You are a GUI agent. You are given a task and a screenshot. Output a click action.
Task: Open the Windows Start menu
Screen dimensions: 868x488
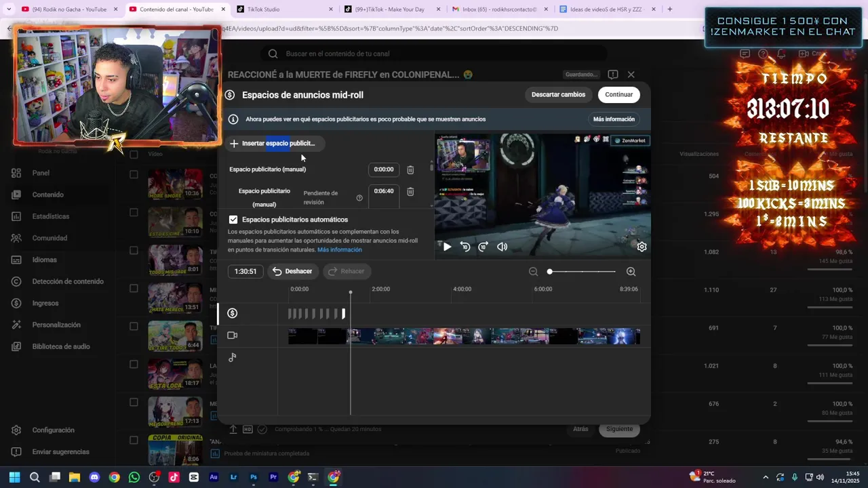pos(15,477)
